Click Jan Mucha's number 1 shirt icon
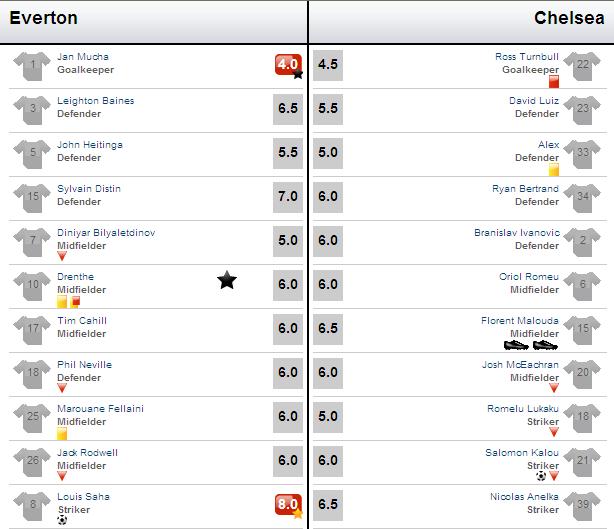This screenshot has height=529, width=614. point(32,66)
